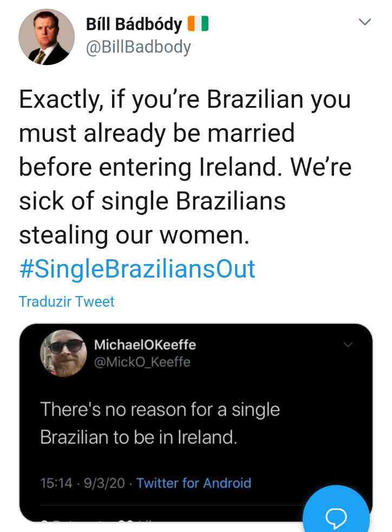Tap the Irish flag emoji beside the name
The width and height of the screenshot is (392, 532).
coord(198,24)
